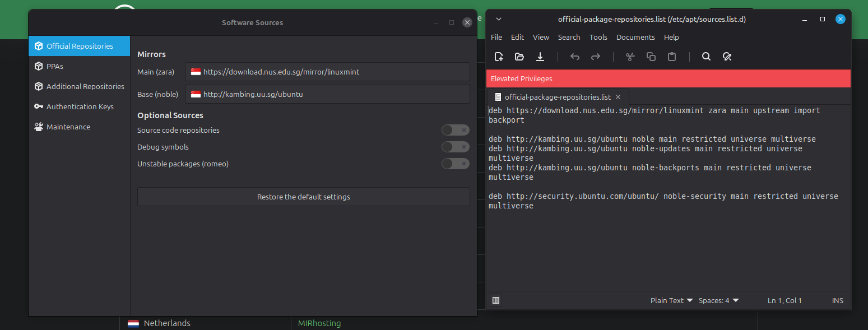Image resolution: width=868 pixels, height=330 pixels.
Task: Click INS insert mode indicator
Action: pyautogui.click(x=838, y=300)
